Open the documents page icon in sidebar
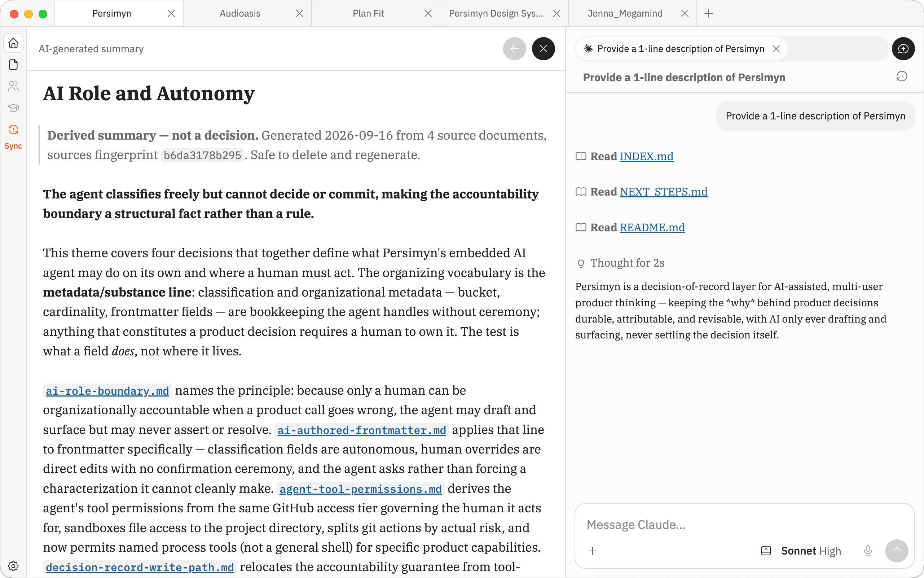Viewport: 924px width, 578px height. click(13, 65)
